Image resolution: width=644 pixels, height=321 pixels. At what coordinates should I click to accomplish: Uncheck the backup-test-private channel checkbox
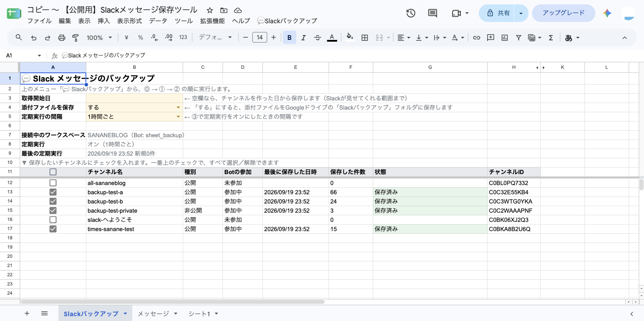(x=53, y=210)
